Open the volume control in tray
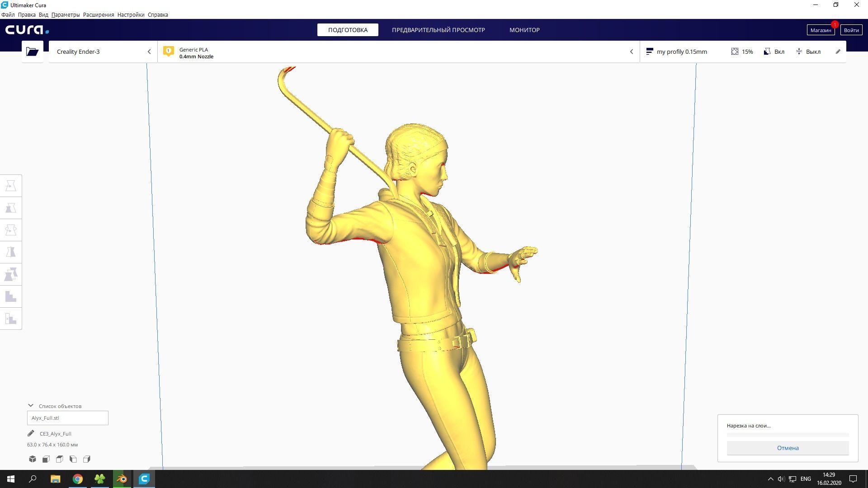Image resolution: width=868 pixels, height=488 pixels. [x=781, y=479]
